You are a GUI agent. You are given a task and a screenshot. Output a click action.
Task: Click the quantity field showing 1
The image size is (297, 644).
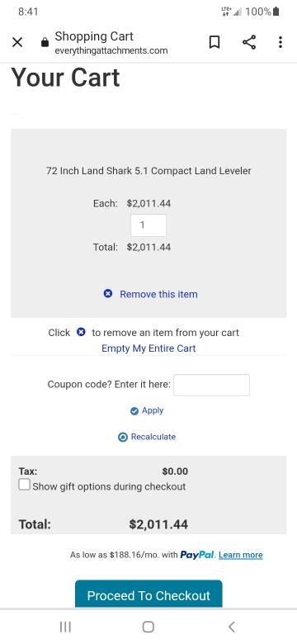tap(148, 225)
